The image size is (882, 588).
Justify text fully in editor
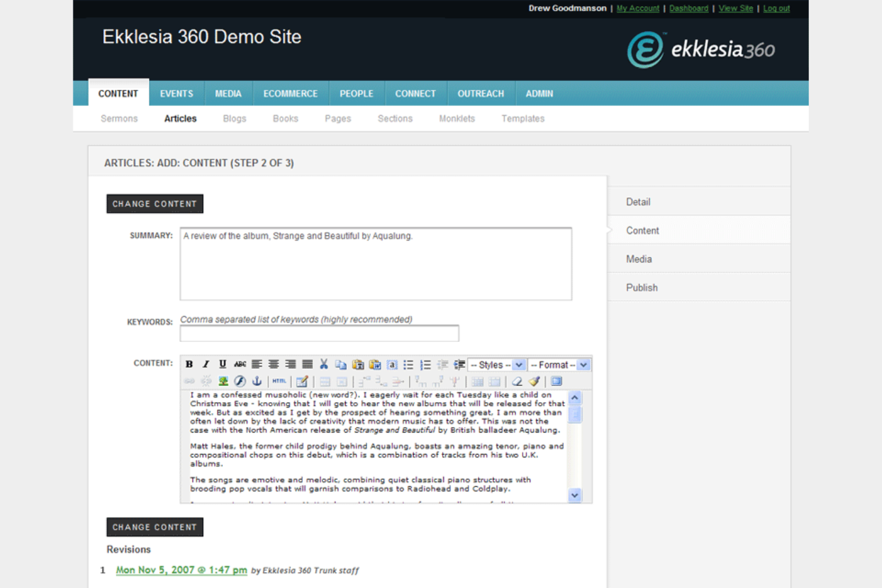[307, 365]
